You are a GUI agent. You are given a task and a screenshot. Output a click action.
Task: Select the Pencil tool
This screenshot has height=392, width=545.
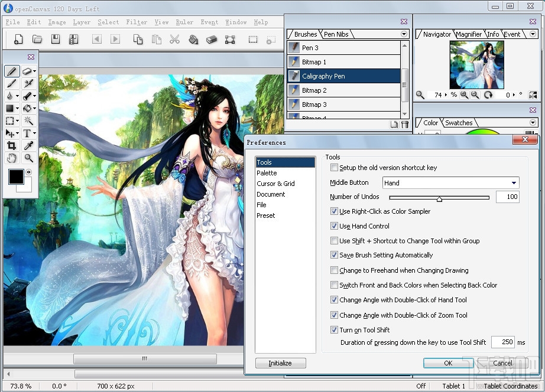pyautogui.click(x=12, y=71)
